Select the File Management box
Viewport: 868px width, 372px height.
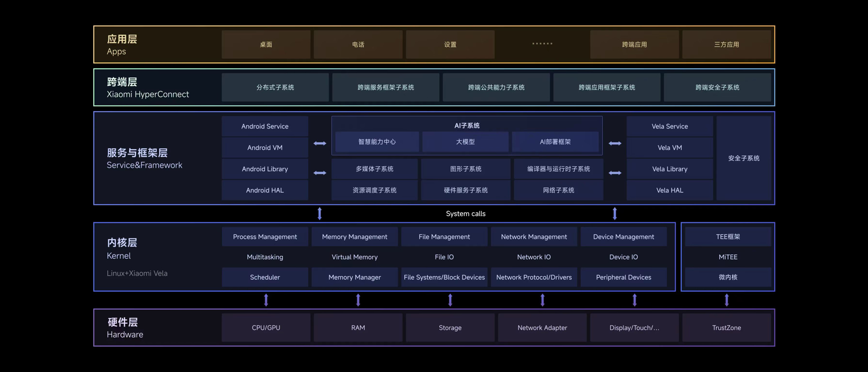[x=444, y=237]
